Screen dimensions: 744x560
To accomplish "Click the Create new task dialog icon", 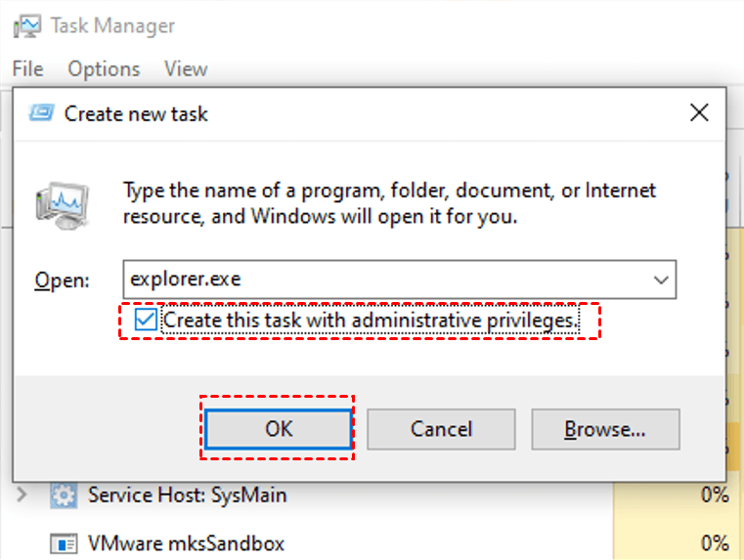I will (x=41, y=113).
